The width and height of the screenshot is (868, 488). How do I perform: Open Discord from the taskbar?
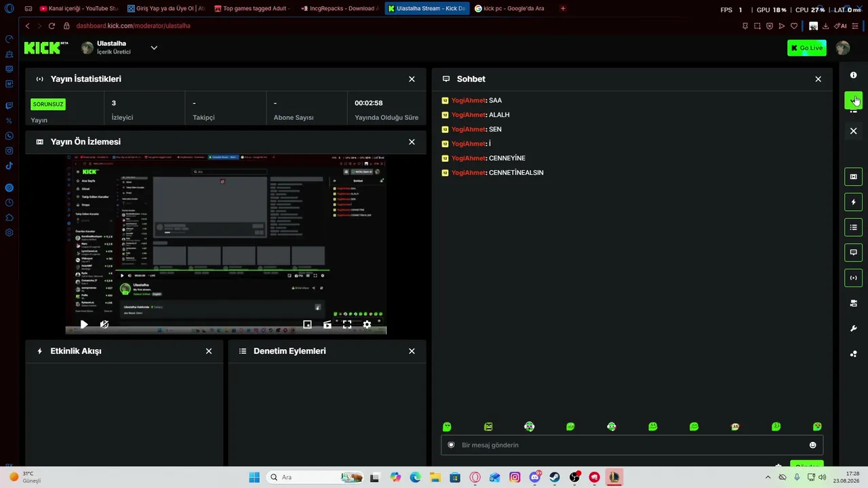tap(534, 477)
